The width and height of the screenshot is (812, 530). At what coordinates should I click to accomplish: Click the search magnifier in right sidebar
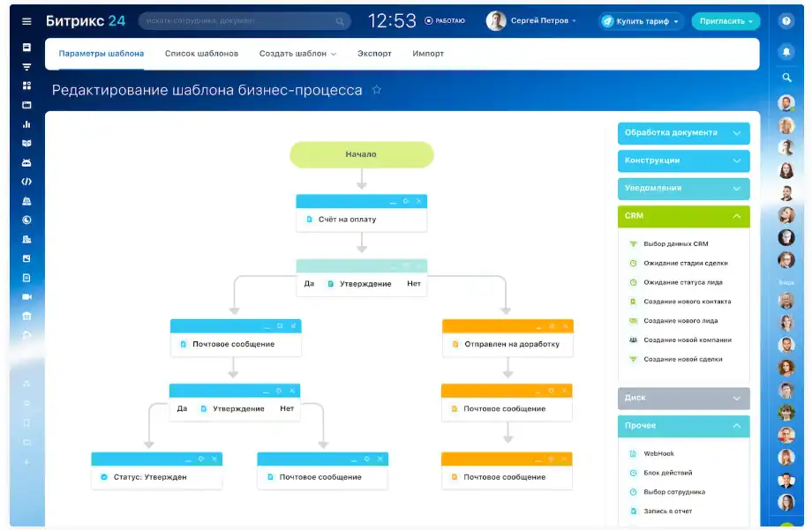(x=786, y=78)
